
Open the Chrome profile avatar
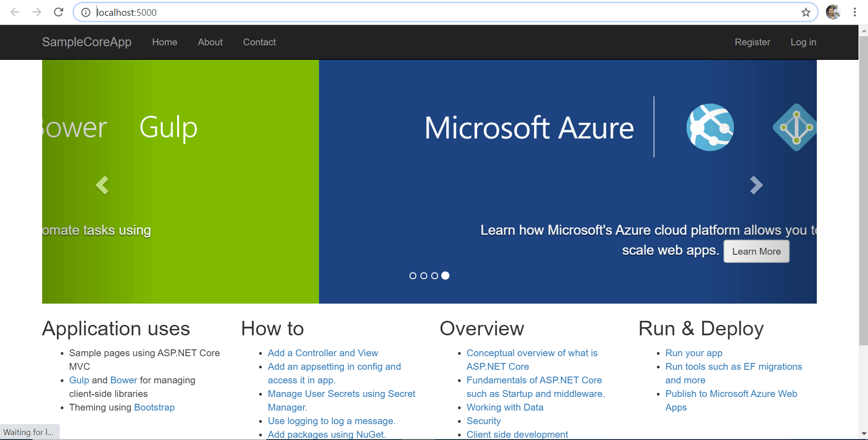click(x=834, y=12)
